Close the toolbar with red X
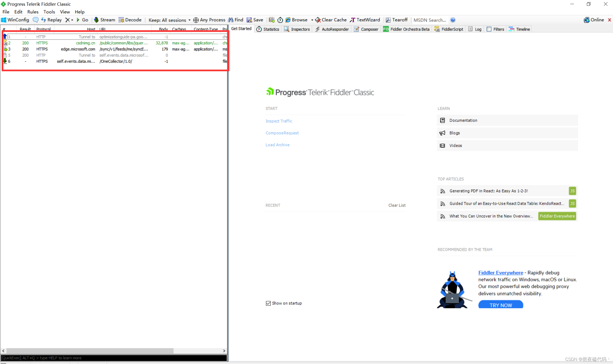Image resolution: width=613 pixels, height=364 pixels. (609, 20)
